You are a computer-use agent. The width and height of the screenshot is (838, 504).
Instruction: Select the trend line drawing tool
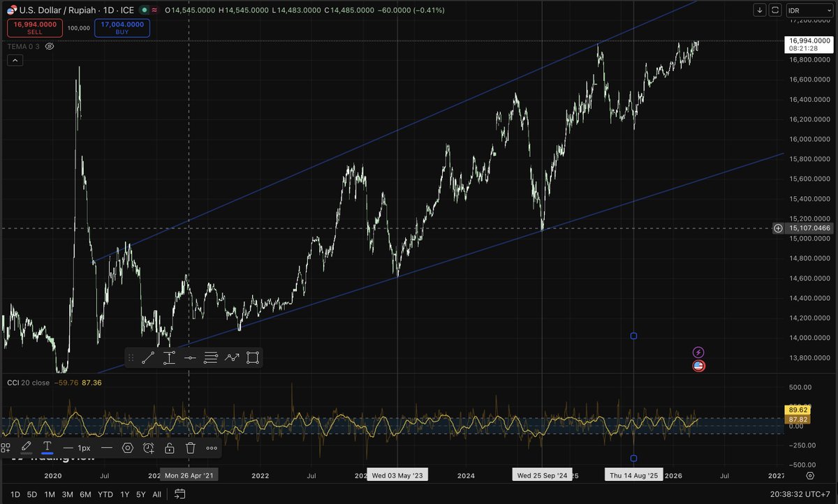point(148,358)
